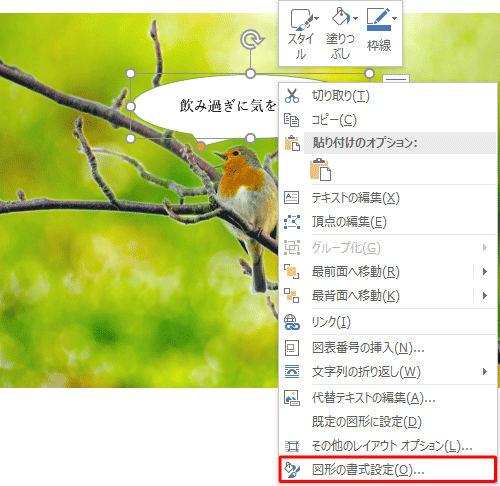Click the speech bubble text 飲み過ぎに気を
The height and width of the screenshot is (486, 500).
[x=228, y=106]
